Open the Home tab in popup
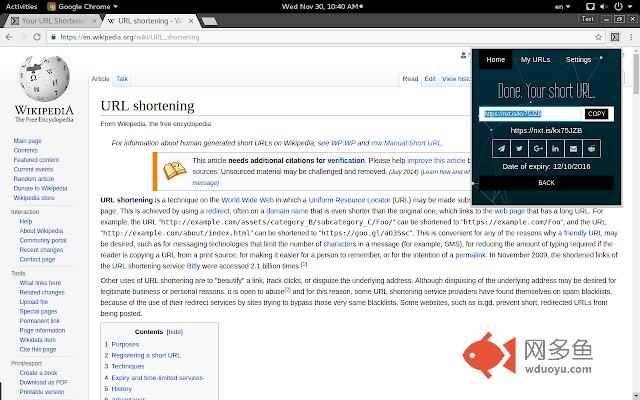 496,60
